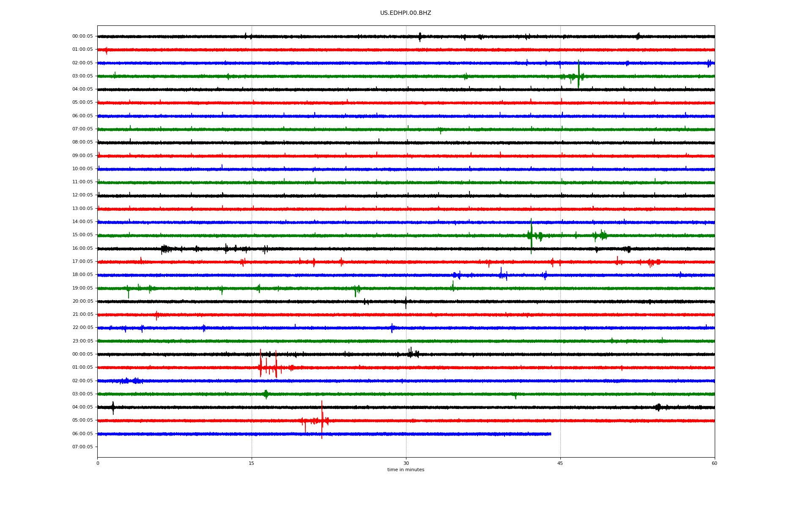Click the 20:00:05 row label
This screenshot has width=812, height=508.
(x=82, y=301)
